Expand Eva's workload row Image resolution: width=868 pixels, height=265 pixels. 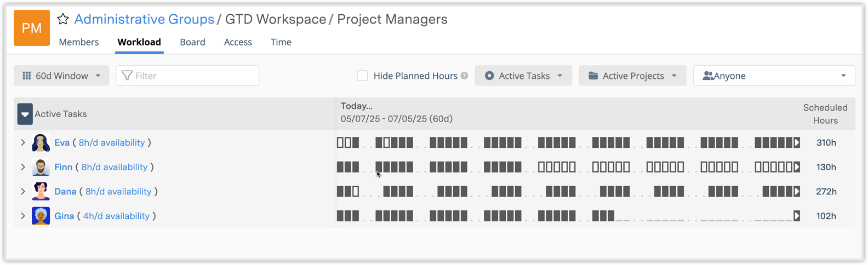click(x=23, y=142)
